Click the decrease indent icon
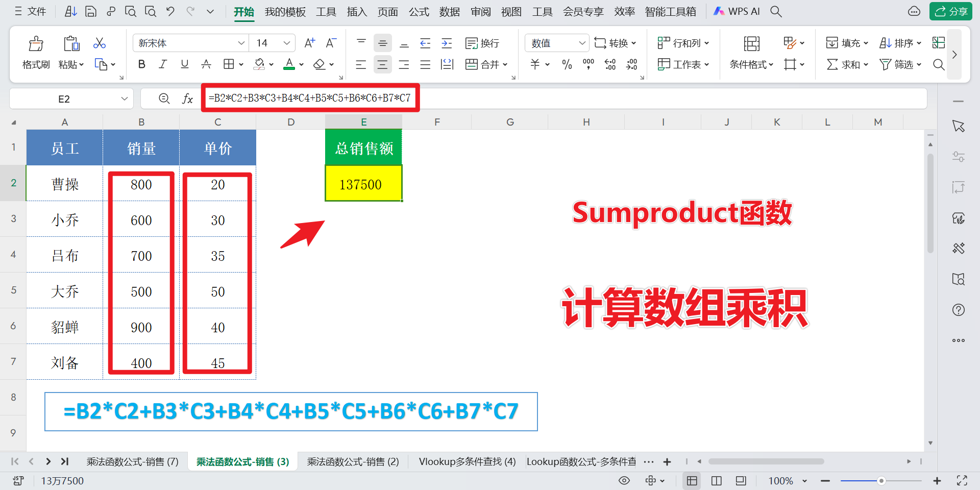Viewport: 980px width, 490px height. point(425,43)
